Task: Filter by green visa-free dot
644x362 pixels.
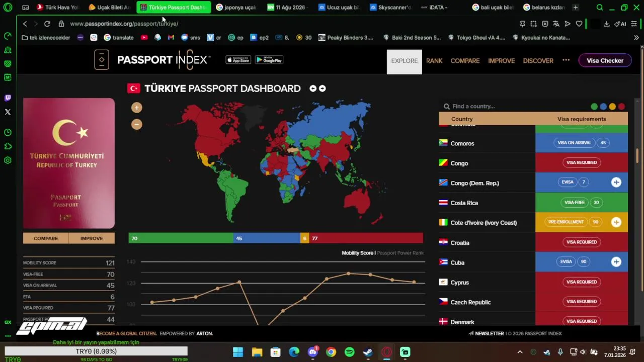Action: pyautogui.click(x=594, y=107)
